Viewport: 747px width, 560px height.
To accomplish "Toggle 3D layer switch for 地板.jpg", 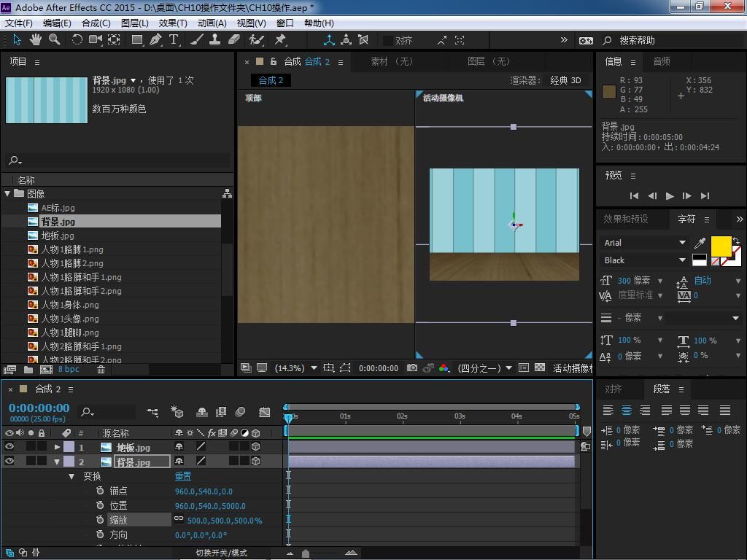I will (256, 447).
